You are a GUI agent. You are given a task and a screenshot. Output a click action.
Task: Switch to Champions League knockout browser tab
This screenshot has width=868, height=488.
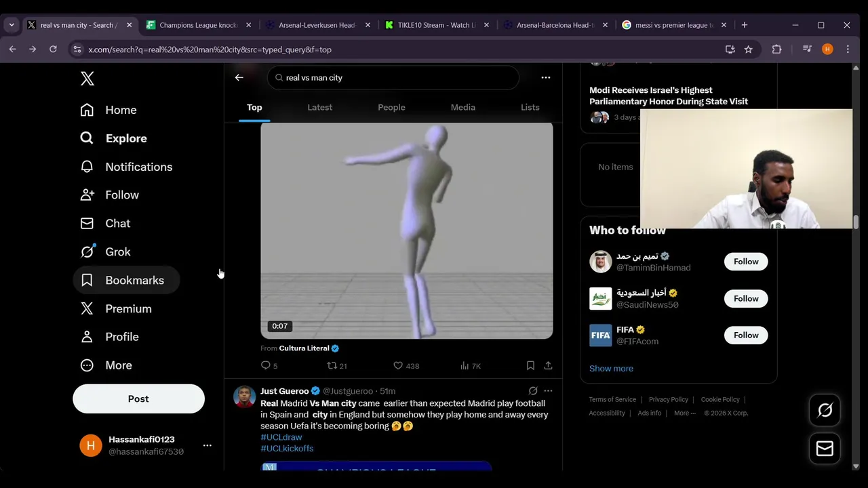(x=199, y=25)
